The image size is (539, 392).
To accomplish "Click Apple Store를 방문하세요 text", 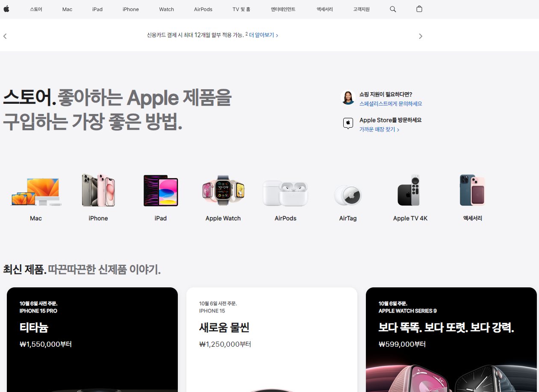I will coord(390,120).
